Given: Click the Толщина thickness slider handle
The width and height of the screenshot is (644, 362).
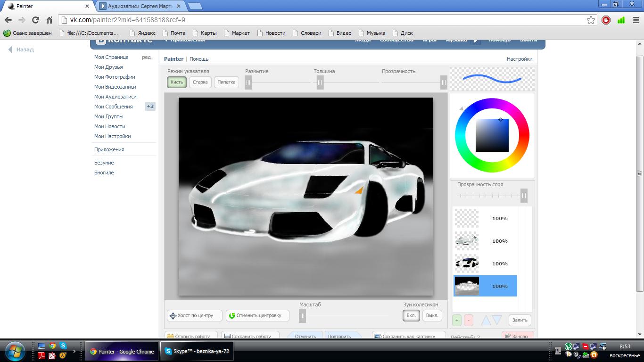Looking at the screenshot, I should pyautogui.click(x=320, y=82).
